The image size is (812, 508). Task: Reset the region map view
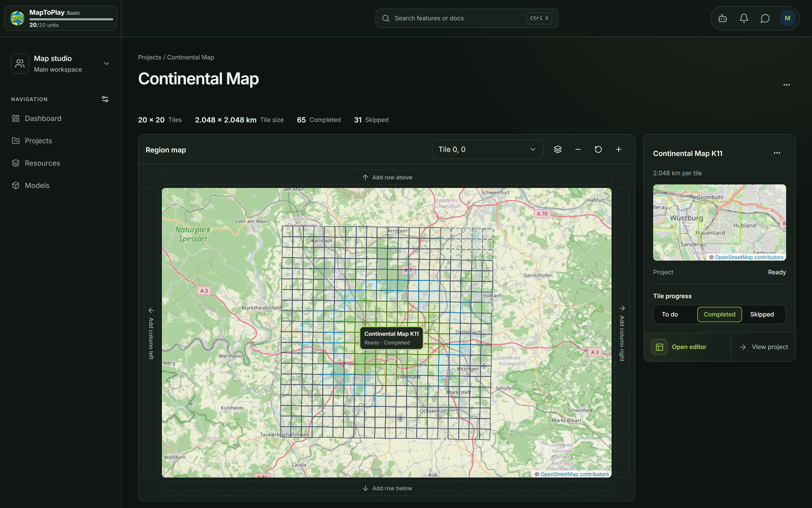(598, 150)
